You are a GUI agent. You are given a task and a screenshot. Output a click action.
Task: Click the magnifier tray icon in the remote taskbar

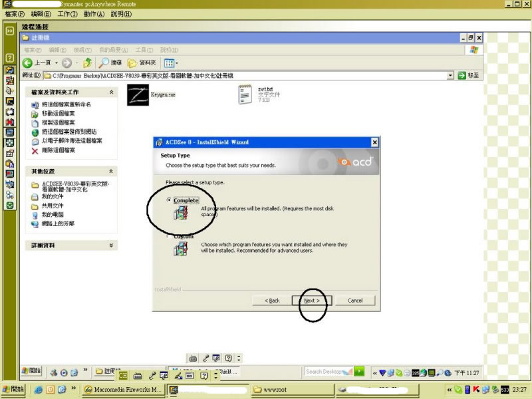point(440,373)
